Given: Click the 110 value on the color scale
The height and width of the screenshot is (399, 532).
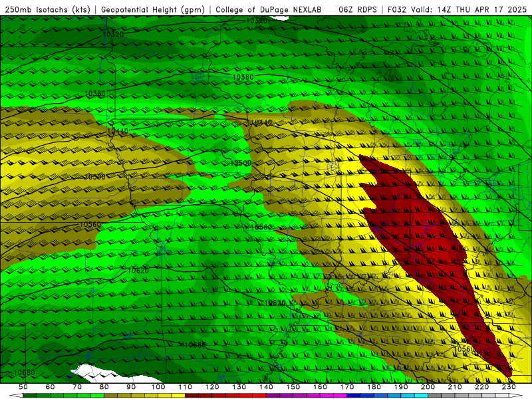Looking at the screenshot, I should [x=186, y=387].
